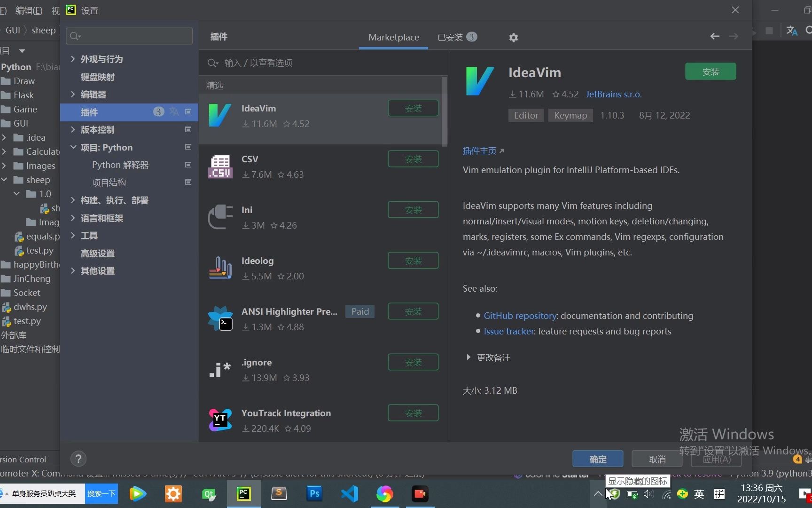Viewport: 812px width, 508px height.
Task: Expand the 外观与行为 settings section
Action: coord(73,59)
